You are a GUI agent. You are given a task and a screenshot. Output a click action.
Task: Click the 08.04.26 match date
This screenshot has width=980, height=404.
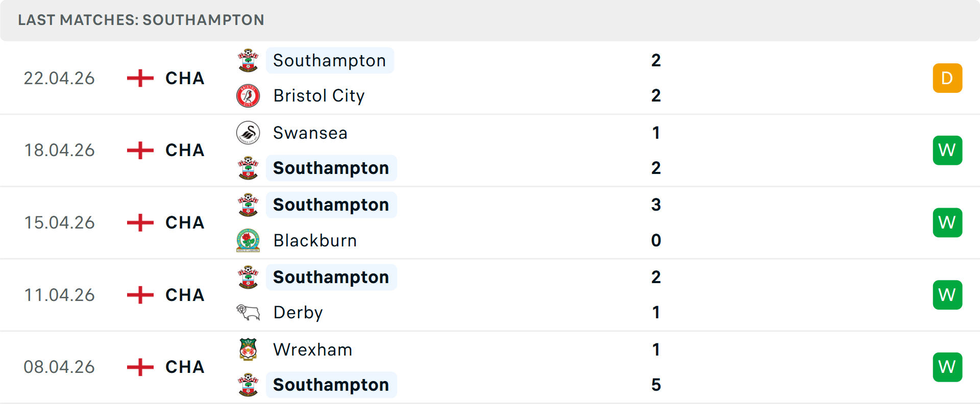[59, 366]
